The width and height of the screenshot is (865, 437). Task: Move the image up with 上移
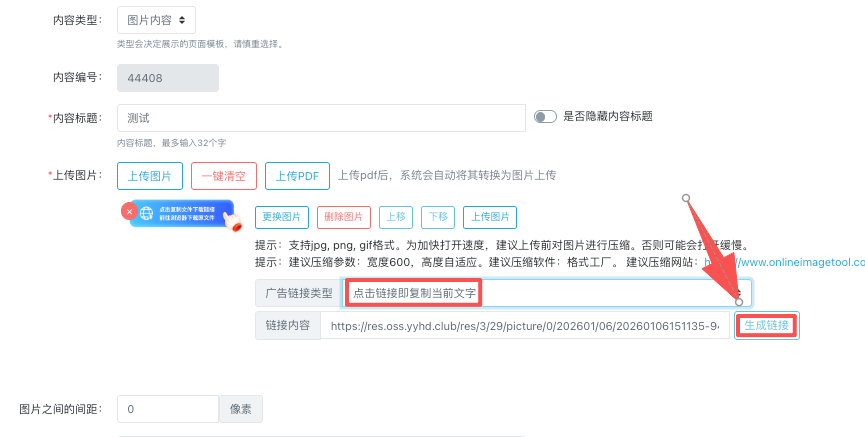395,217
